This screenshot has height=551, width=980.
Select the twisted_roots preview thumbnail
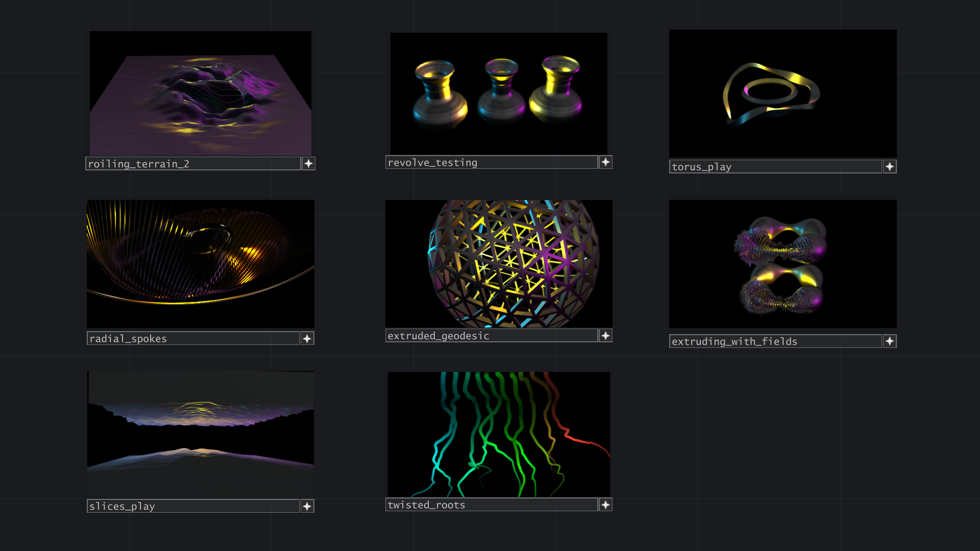click(x=499, y=434)
